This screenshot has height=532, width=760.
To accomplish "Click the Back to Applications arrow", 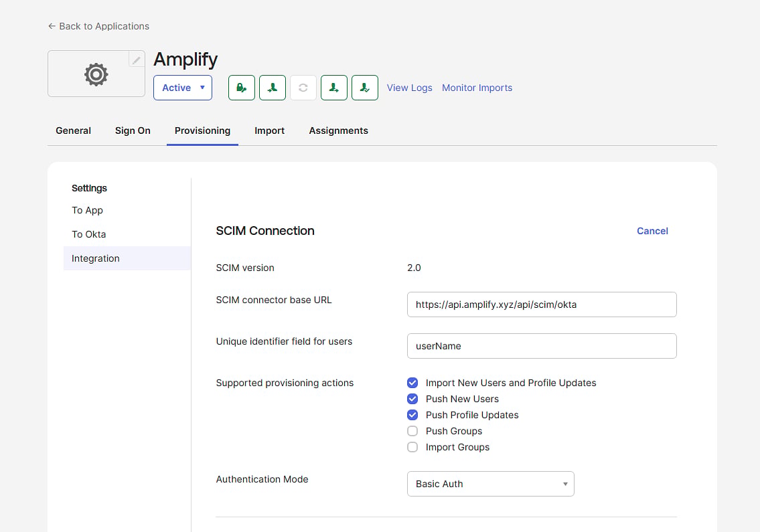I will (52, 26).
